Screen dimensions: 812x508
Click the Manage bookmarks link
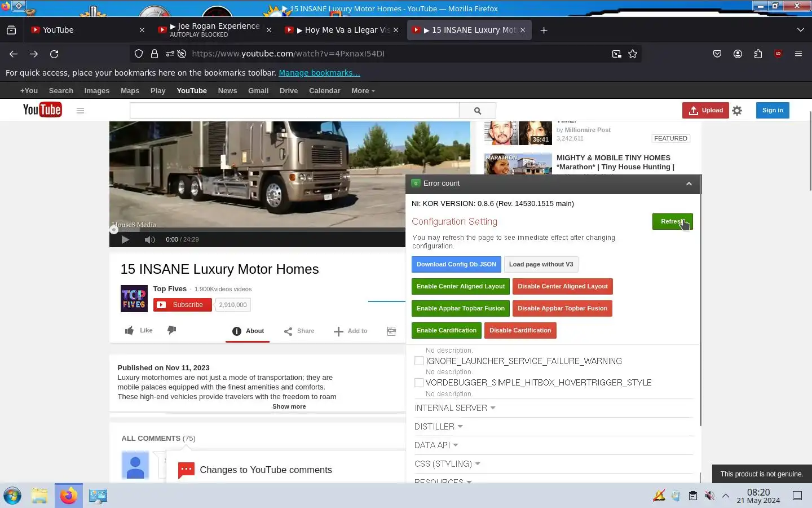tap(319, 73)
